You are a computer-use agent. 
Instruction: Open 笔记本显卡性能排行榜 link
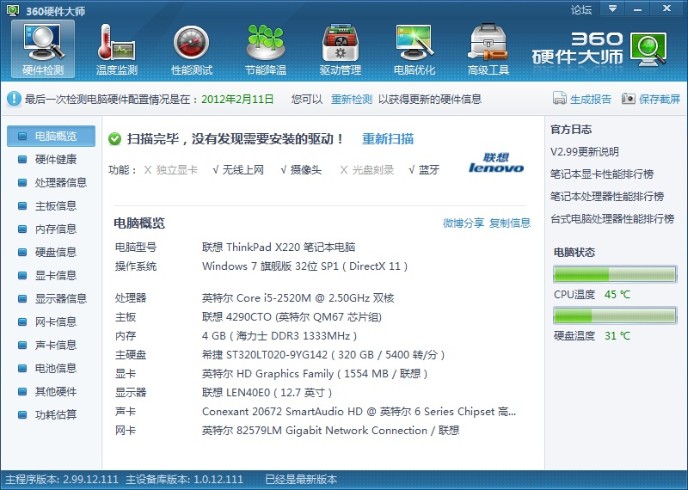pyautogui.click(x=602, y=174)
